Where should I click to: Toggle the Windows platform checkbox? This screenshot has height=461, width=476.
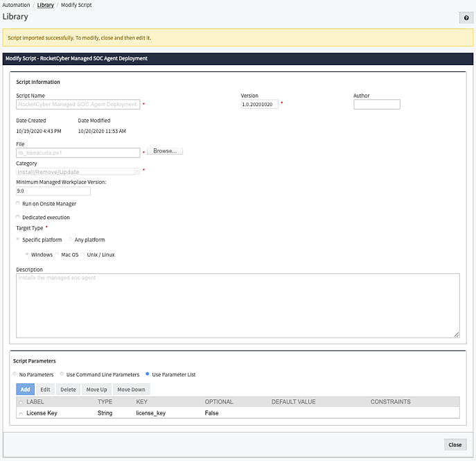pos(27,254)
